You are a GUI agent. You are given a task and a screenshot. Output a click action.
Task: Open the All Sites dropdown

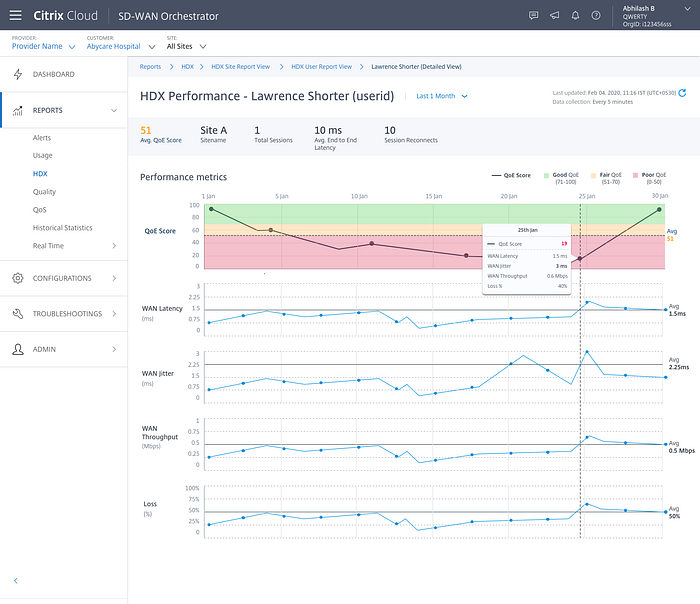point(186,46)
